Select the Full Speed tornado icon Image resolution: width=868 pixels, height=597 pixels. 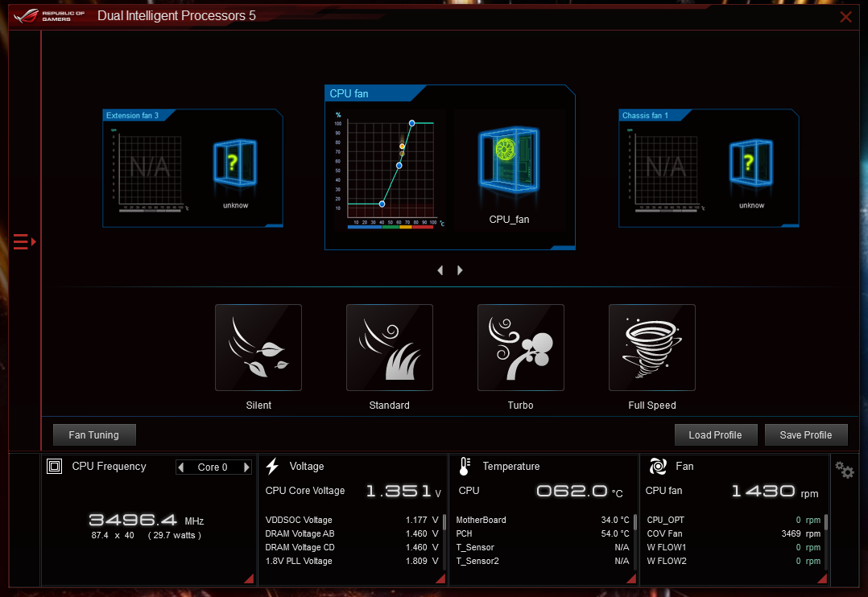pos(652,348)
